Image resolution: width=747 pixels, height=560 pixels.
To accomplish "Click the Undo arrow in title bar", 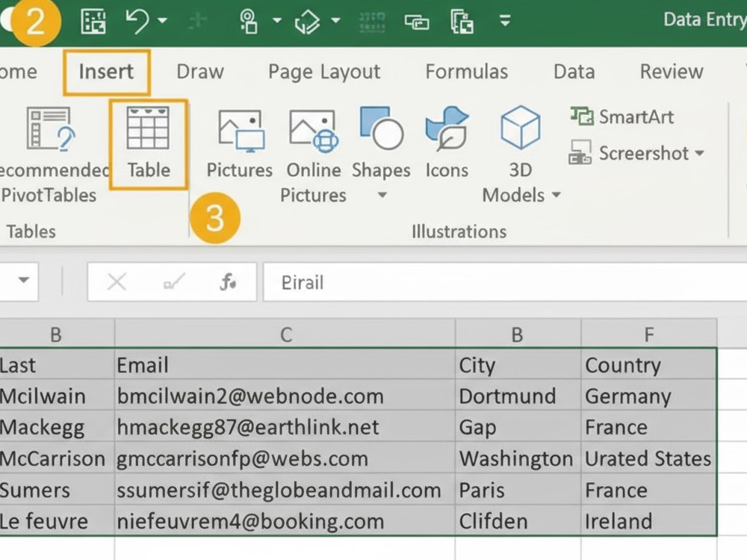I will click(137, 21).
